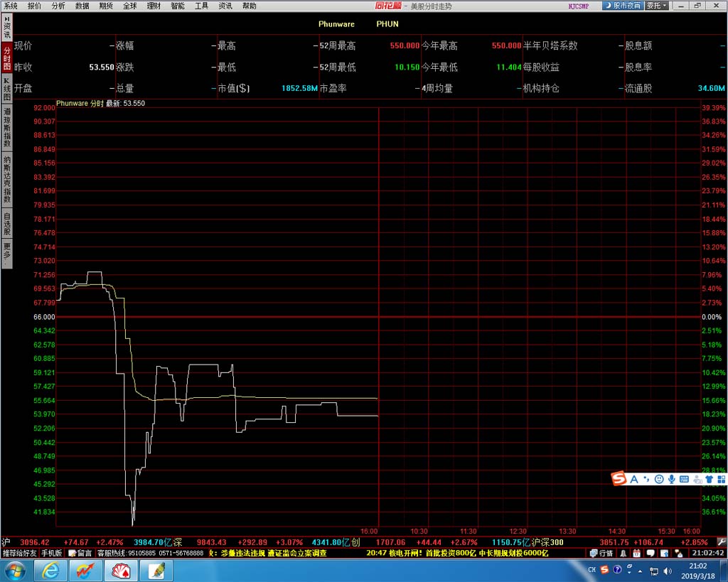Image resolution: width=728 pixels, height=582 pixels.
Task: Open the 道琼斯指数 sidebar tab
Action: (x=7, y=127)
